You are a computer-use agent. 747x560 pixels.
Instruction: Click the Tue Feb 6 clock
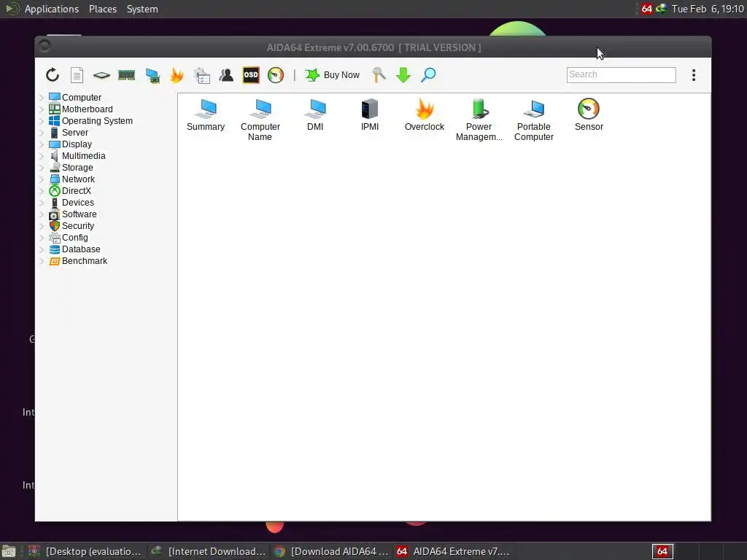(x=708, y=9)
